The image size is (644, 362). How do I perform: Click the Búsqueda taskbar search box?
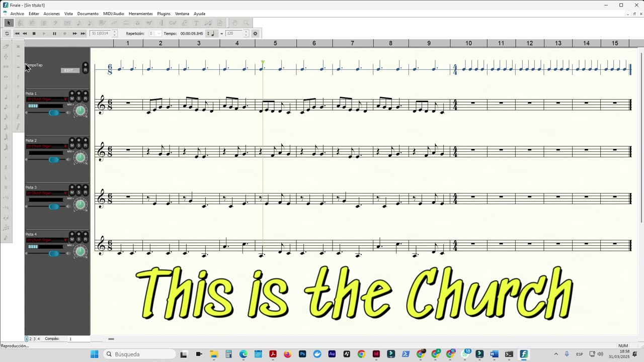(139, 354)
